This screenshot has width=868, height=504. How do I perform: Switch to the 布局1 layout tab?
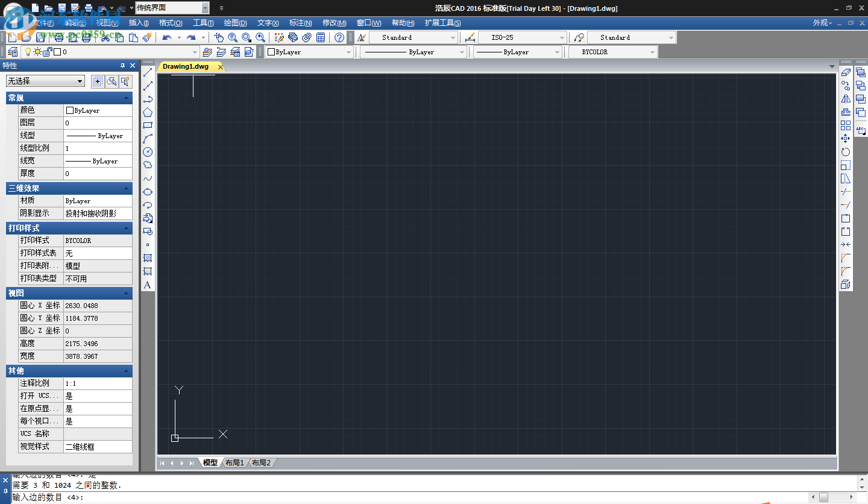[234, 463]
